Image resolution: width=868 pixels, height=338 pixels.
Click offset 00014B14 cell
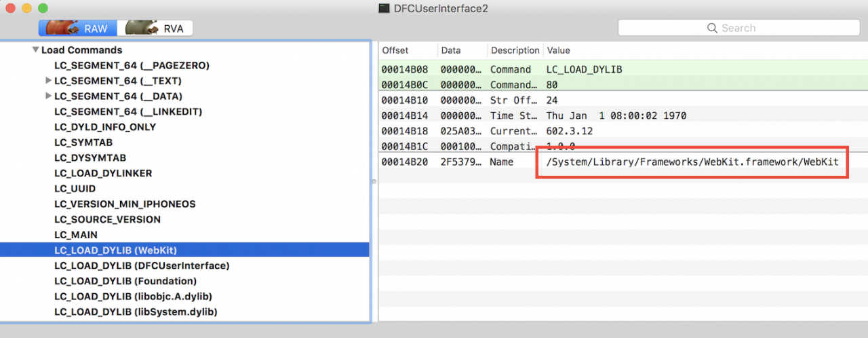point(404,115)
